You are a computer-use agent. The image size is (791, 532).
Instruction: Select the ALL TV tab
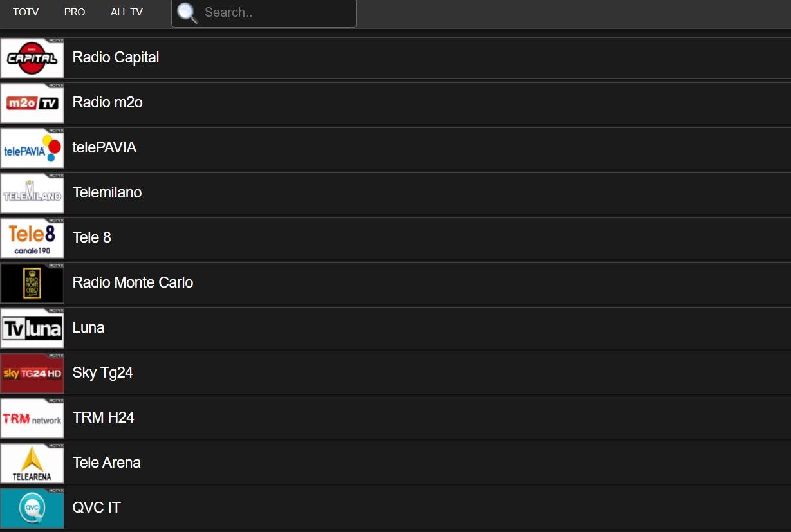[127, 12]
